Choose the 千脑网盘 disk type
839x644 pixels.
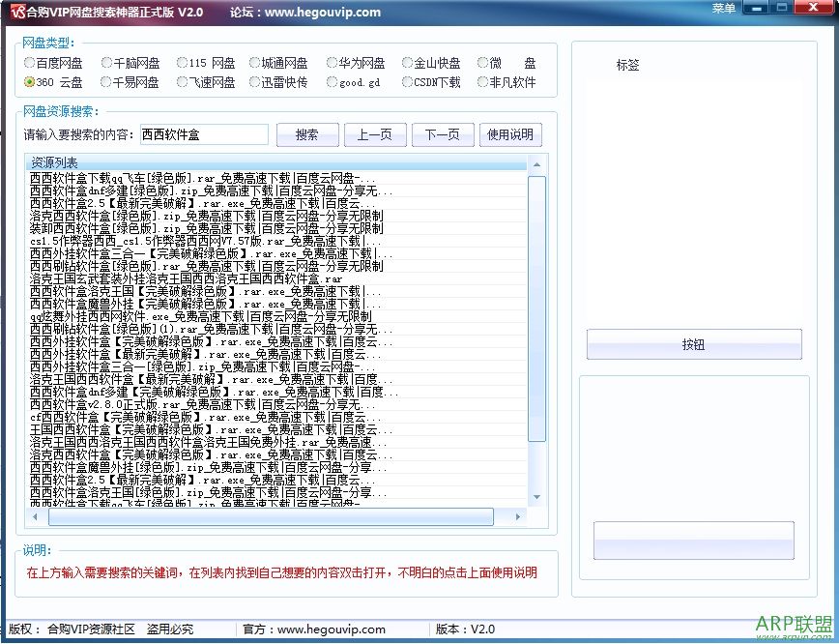(x=106, y=63)
